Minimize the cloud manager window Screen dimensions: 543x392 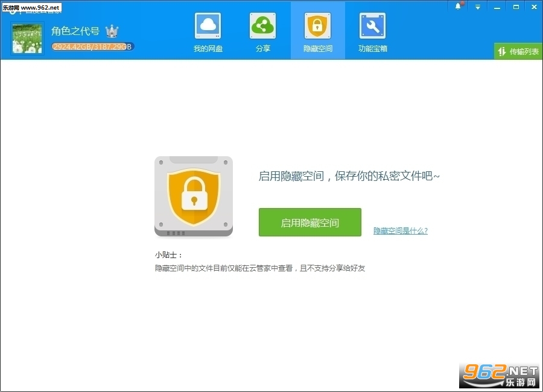[497, 7]
